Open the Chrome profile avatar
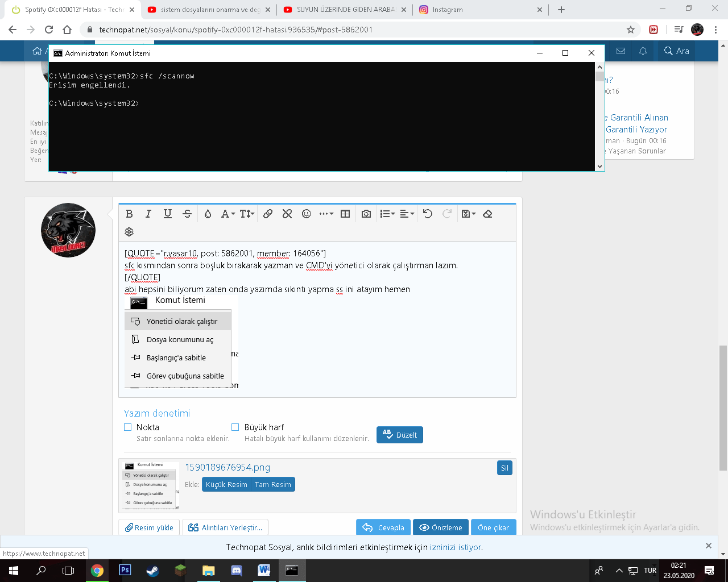Image resolution: width=728 pixels, height=582 pixels. (697, 30)
